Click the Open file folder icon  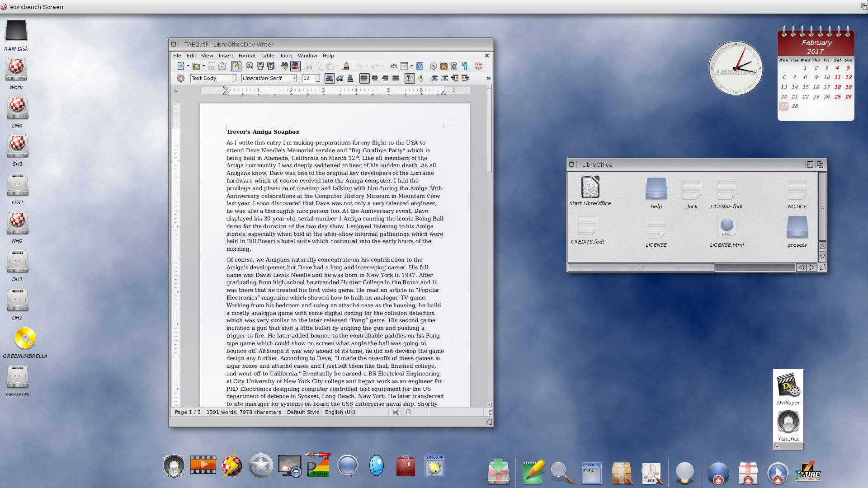pyautogui.click(x=196, y=66)
